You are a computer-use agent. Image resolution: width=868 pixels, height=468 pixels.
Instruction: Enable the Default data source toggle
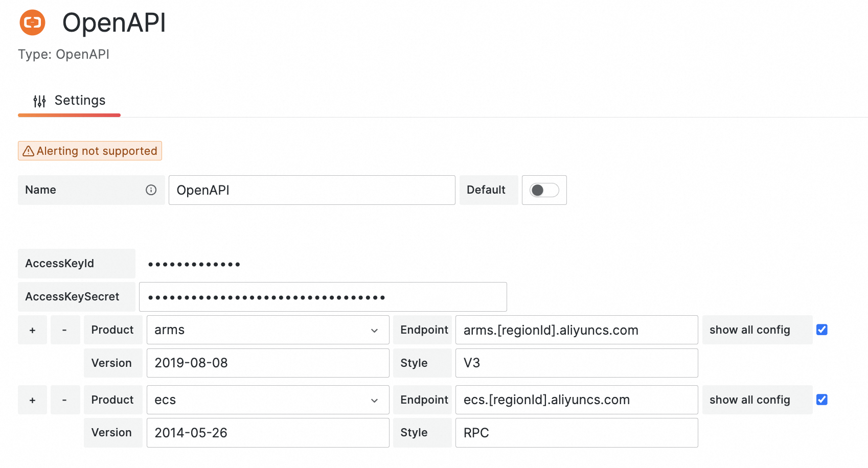click(544, 190)
